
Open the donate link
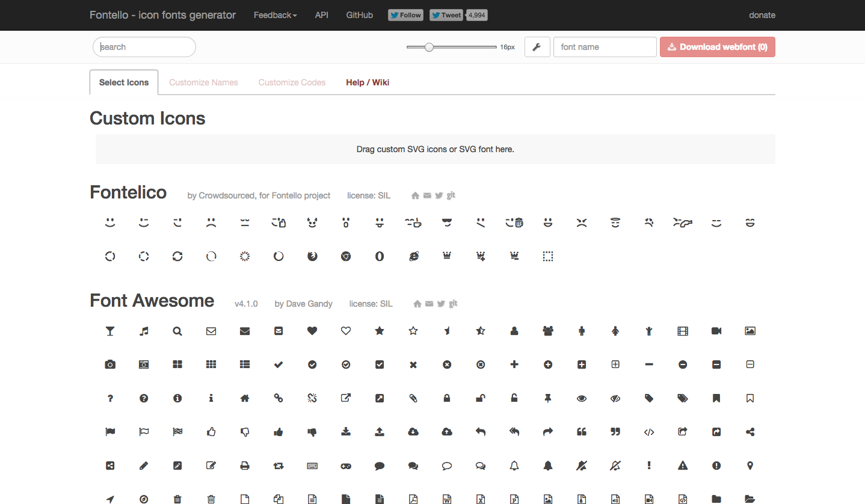click(x=762, y=15)
